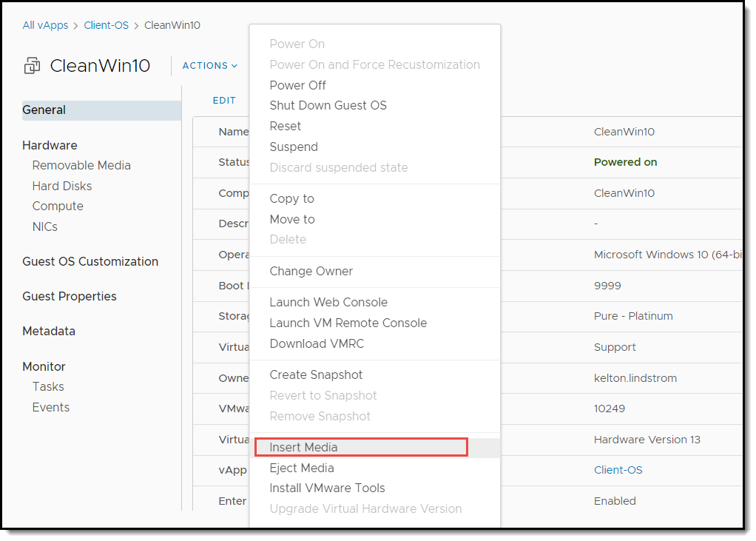Click Install VMware Tools menu entry
This screenshot has height=541, width=756.
pos(327,488)
